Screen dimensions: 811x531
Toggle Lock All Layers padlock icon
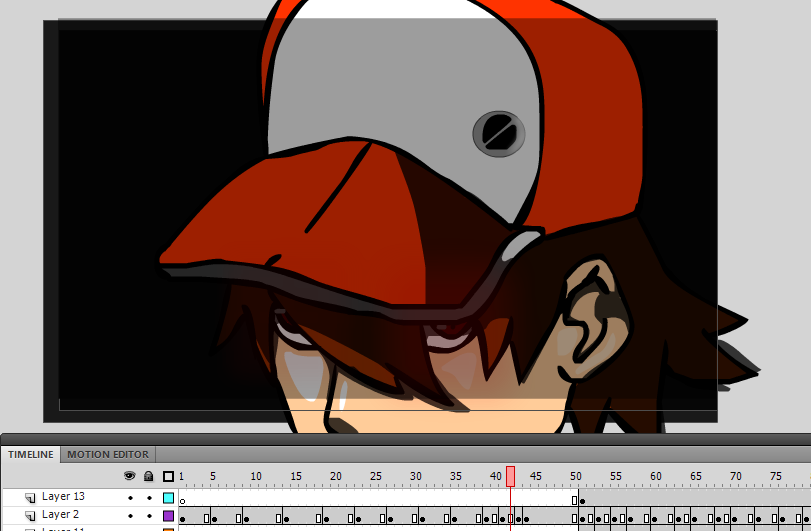(x=148, y=476)
